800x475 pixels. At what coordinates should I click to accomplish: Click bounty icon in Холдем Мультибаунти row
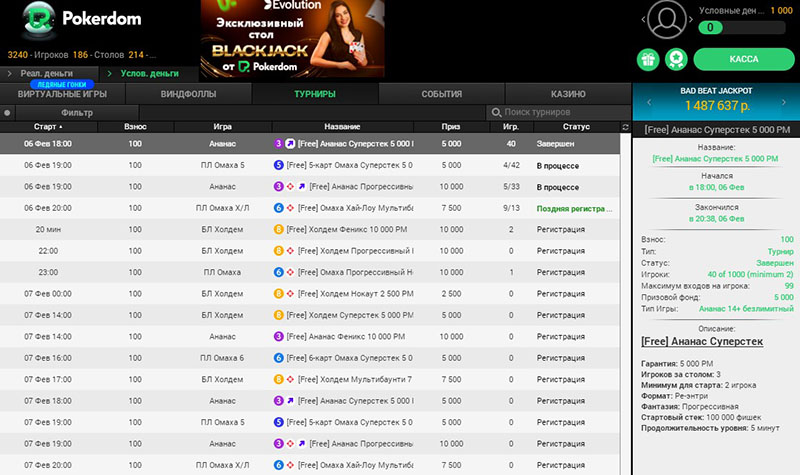(290, 380)
